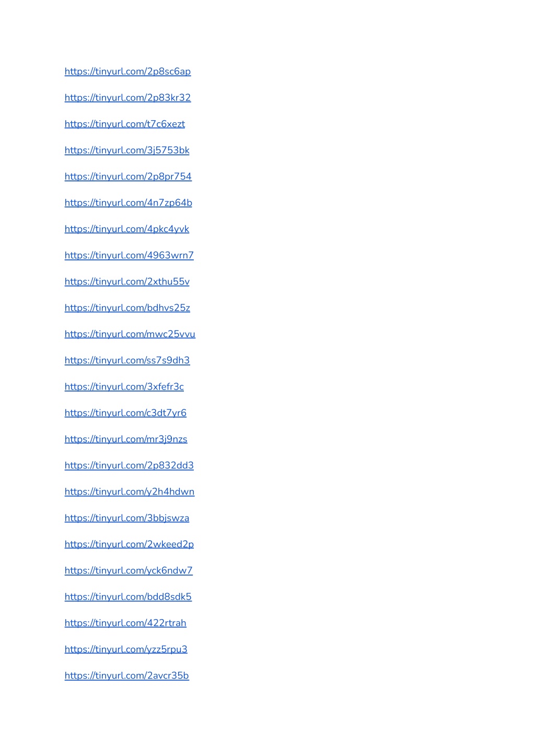Visit the tinyurl.com/ss7s9dh3 link
Screen dimensions: 535x756
[x=127, y=361]
